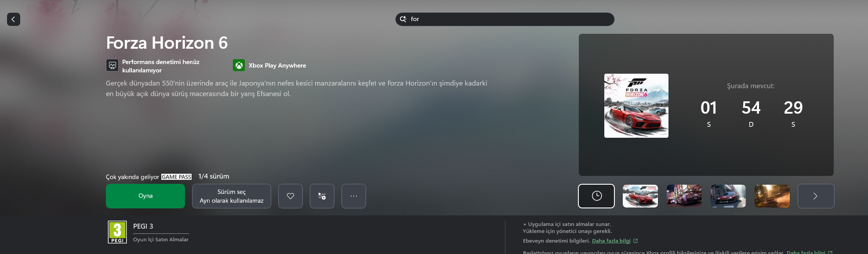Click the Forza Horizon 6 title
The height and width of the screenshot is (254, 868).
[167, 43]
